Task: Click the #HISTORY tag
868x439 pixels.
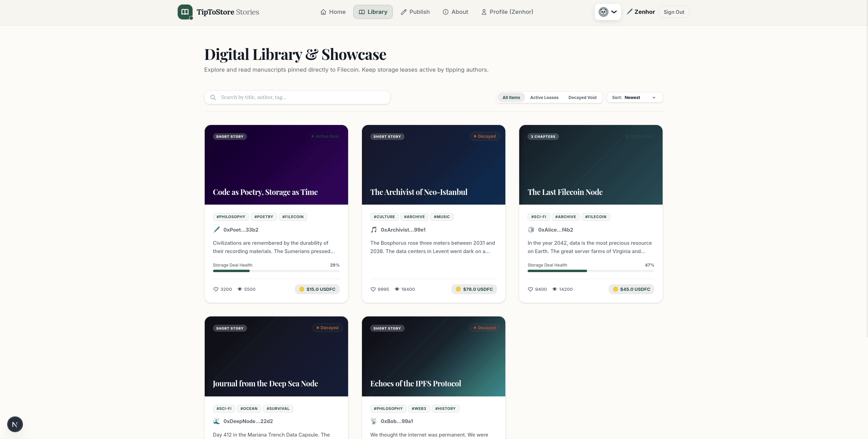Action: 445,409
